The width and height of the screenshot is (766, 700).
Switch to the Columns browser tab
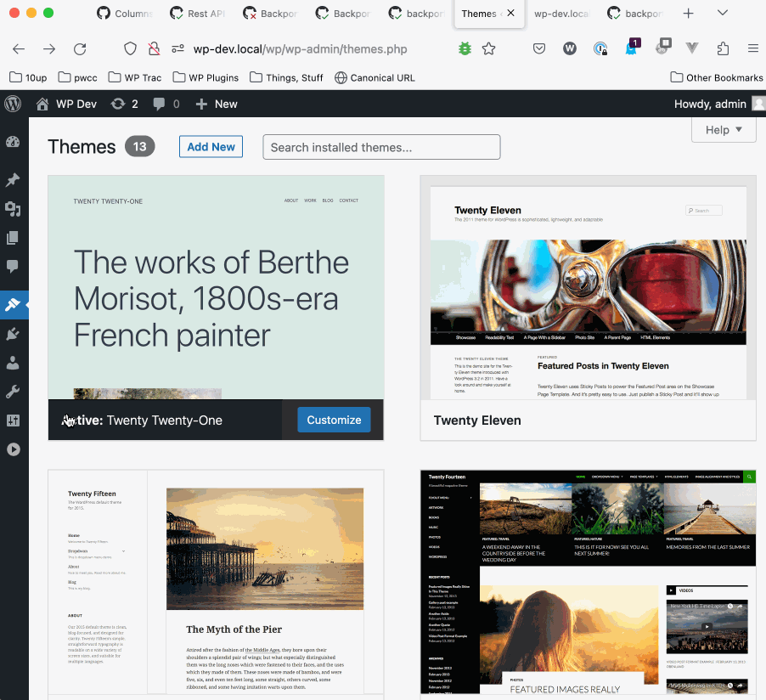[x=125, y=14]
